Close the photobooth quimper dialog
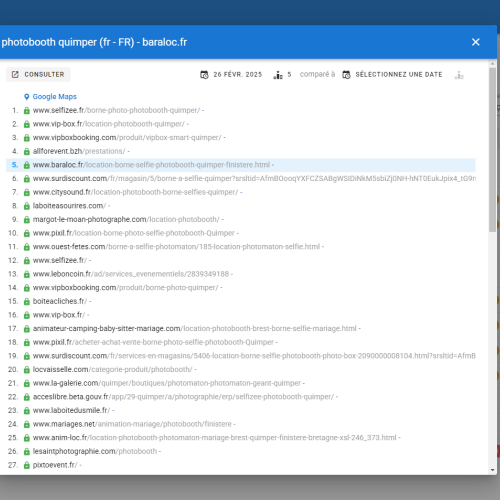This screenshot has width=500, height=500. (x=475, y=42)
